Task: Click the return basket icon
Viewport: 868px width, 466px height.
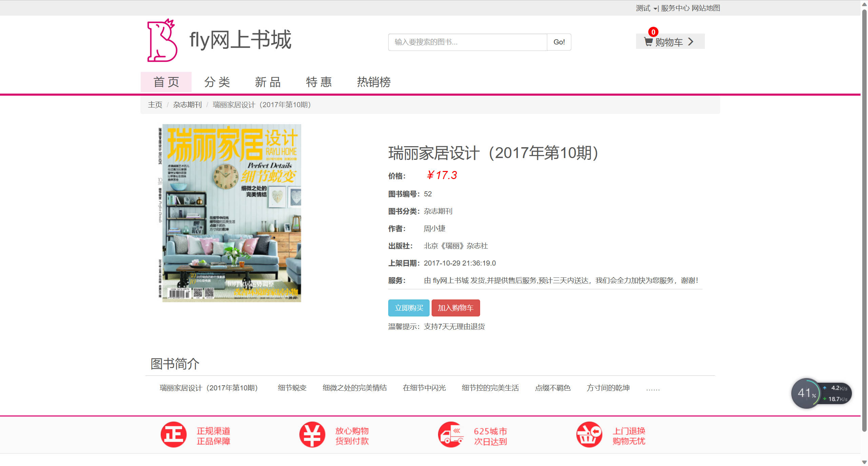Action: [589, 434]
